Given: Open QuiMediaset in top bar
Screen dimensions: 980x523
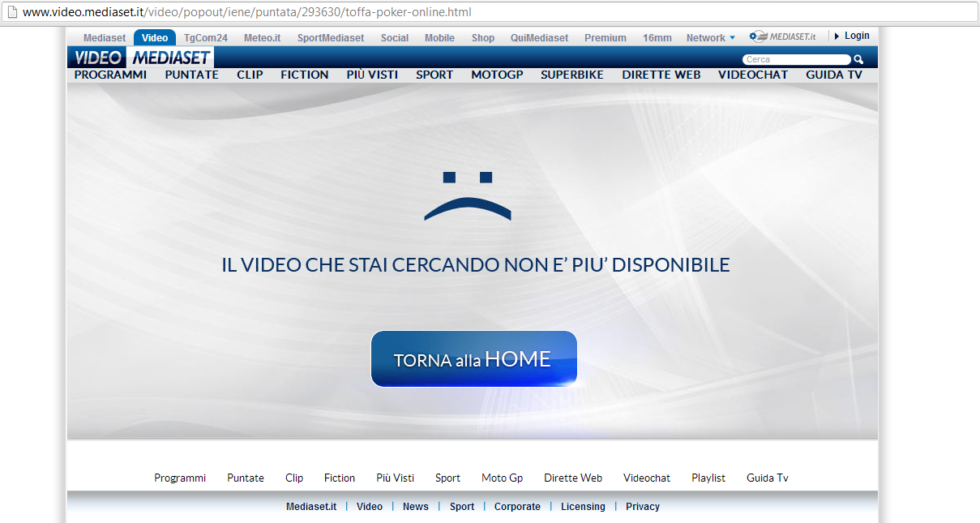Looking at the screenshot, I should pyautogui.click(x=539, y=38).
